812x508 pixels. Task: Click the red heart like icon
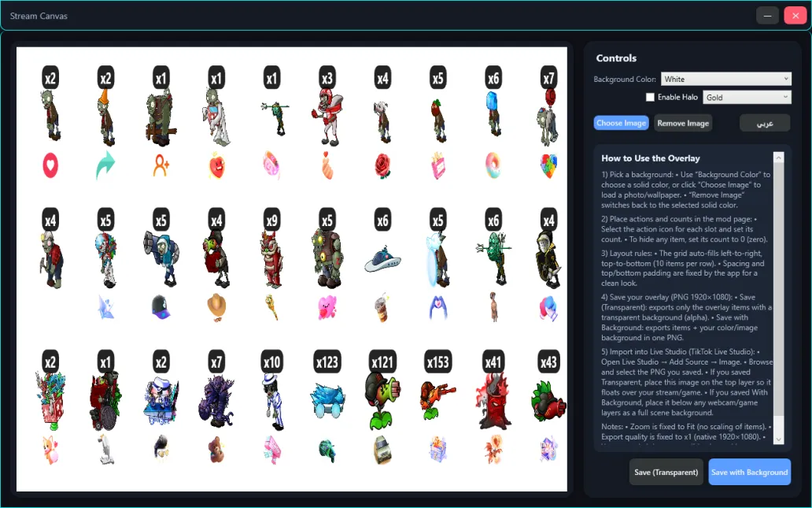[x=50, y=165]
